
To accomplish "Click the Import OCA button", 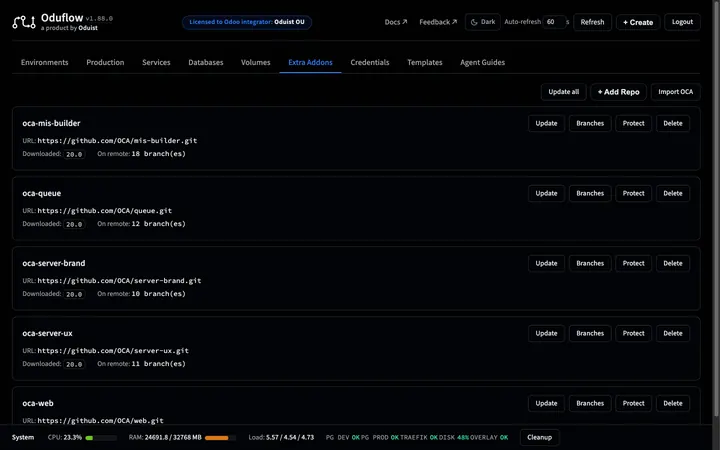I will pos(675,92).
